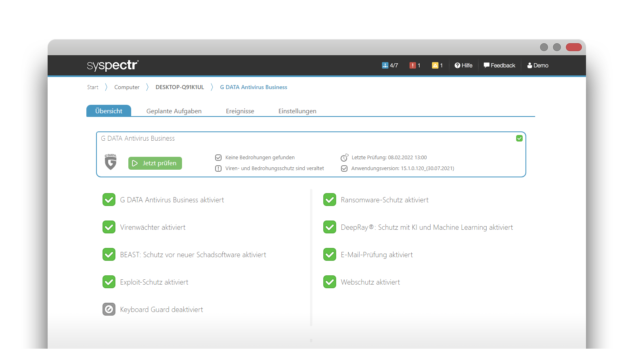Click text 'Keine Bedrohungen gefunden'
Image resolution: width=632 pixels, height=364 pixels.
260,158
